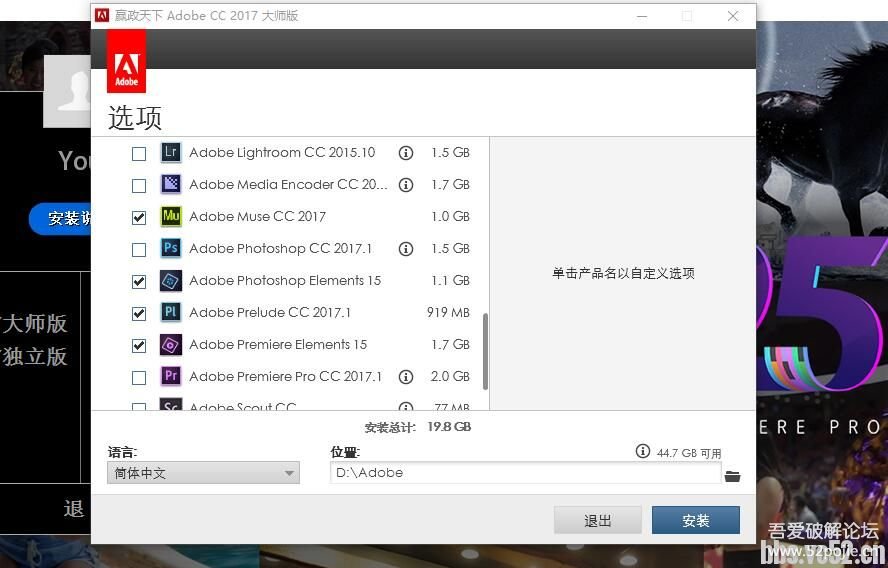Select Adobe Media Encoder CC product name
The height and width of the screenshot is (568, 888).
click(288, 185)
